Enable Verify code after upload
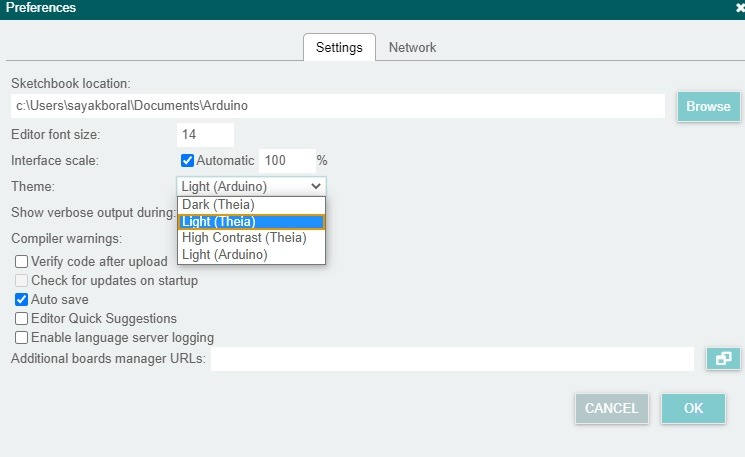The image size is (745, 457). [x=21, y=262]
